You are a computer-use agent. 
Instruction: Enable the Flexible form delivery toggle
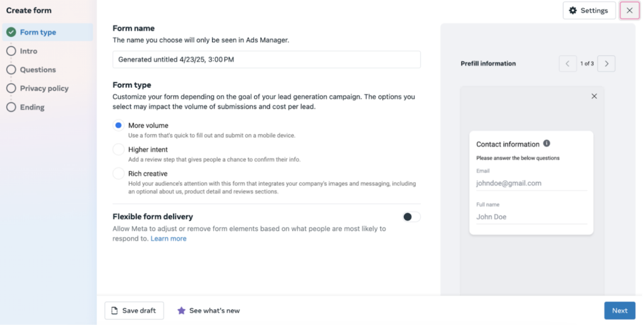pos(411,217)
